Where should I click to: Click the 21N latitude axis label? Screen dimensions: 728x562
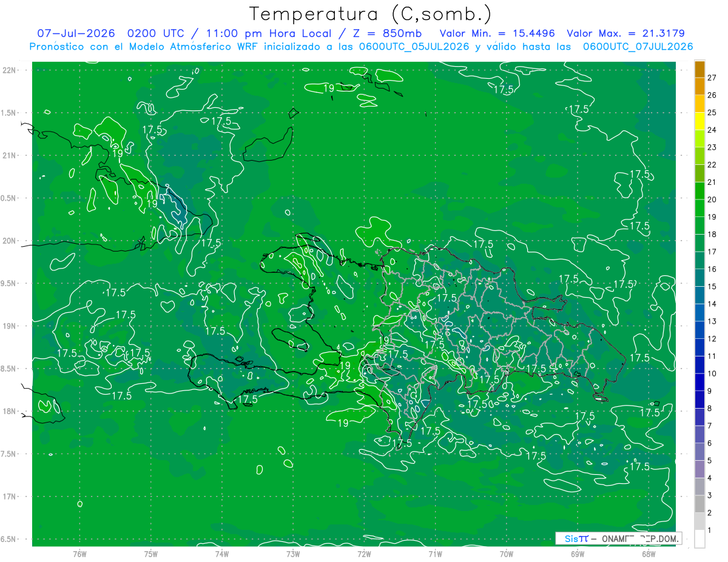point(9,155)
